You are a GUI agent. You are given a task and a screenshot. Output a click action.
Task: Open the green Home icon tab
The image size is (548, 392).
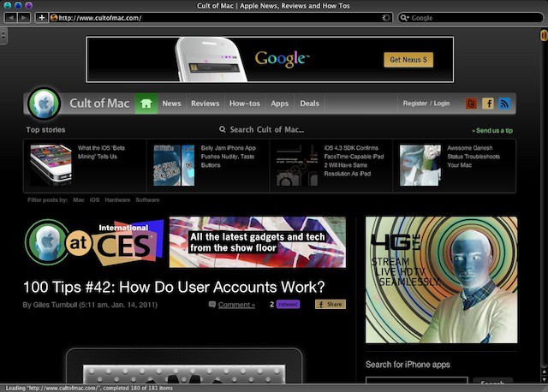click(x=146, y=104)
